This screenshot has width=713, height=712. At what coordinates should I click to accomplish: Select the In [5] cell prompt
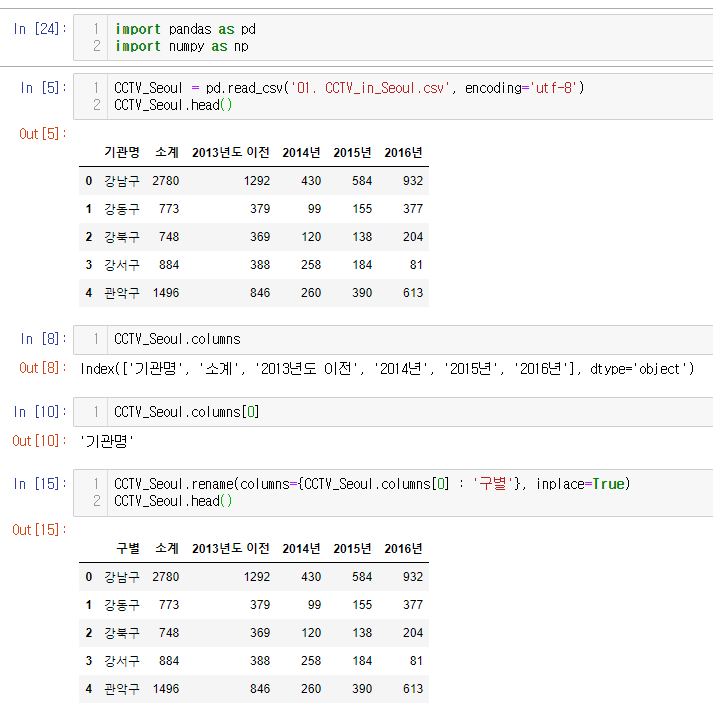tap(40, 88)
